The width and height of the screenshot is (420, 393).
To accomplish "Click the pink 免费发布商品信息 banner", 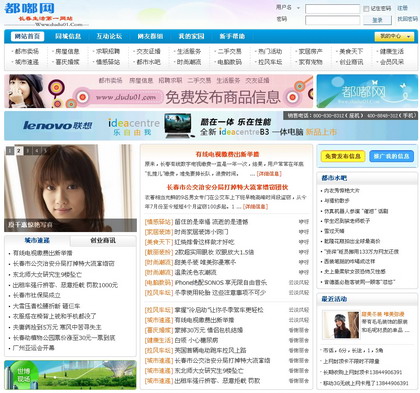I will point(159,91).
